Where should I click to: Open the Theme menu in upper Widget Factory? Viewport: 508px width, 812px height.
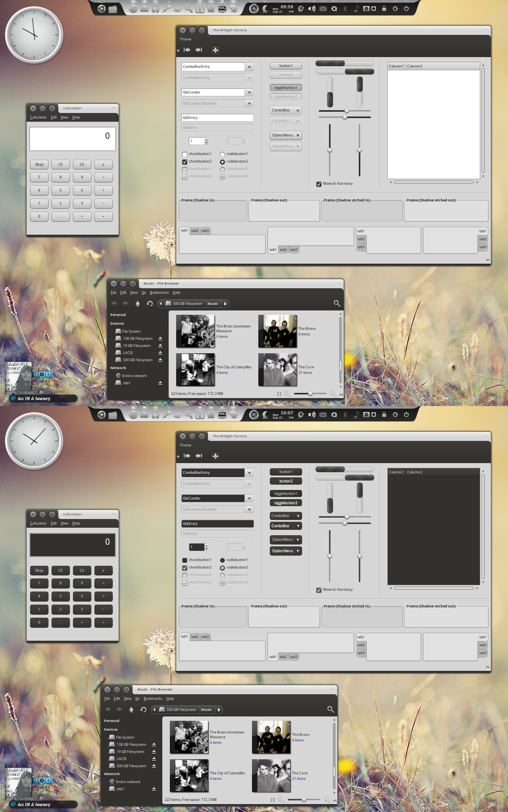pyautogui.click(x=185, y=39)
